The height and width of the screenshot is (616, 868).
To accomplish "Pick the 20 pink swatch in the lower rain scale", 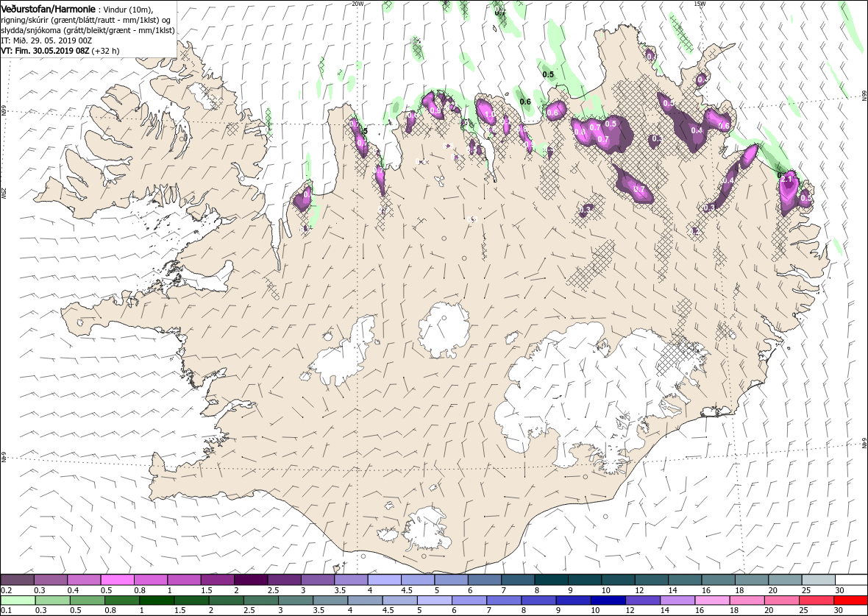I will 780,601.
